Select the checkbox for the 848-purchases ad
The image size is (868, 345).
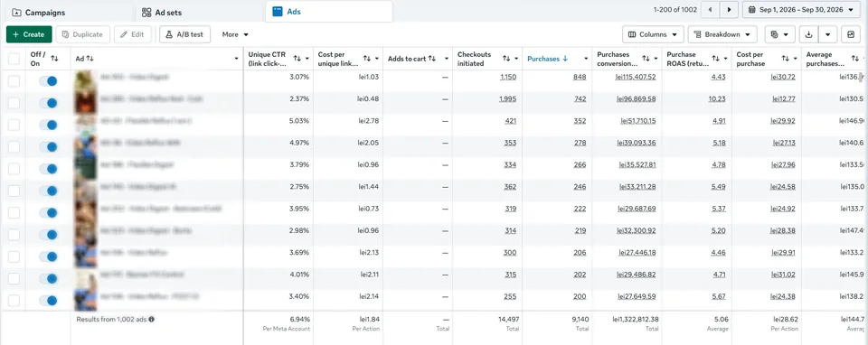click(x=14, y=81)
